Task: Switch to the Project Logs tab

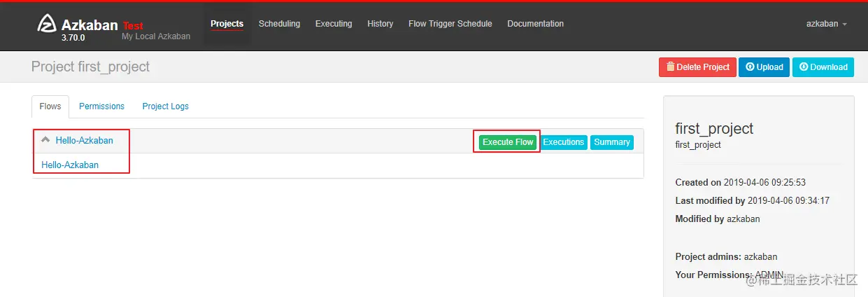Action: 165,106
